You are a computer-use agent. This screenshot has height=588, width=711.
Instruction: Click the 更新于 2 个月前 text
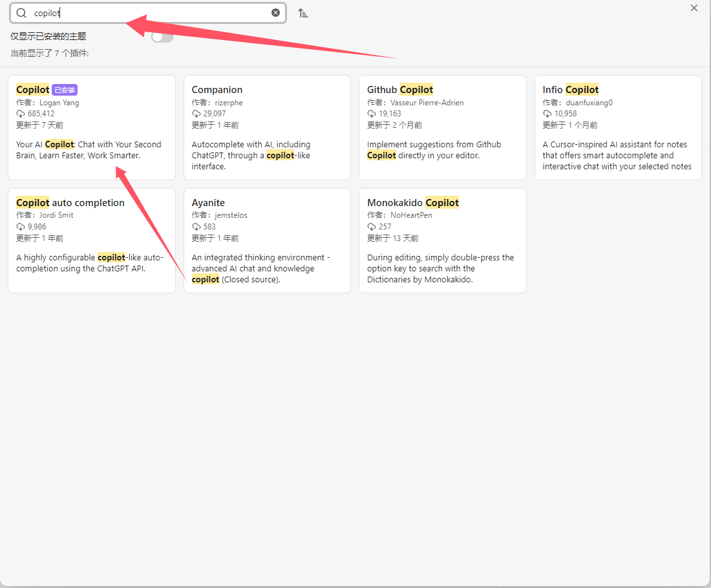click(394, 125)
